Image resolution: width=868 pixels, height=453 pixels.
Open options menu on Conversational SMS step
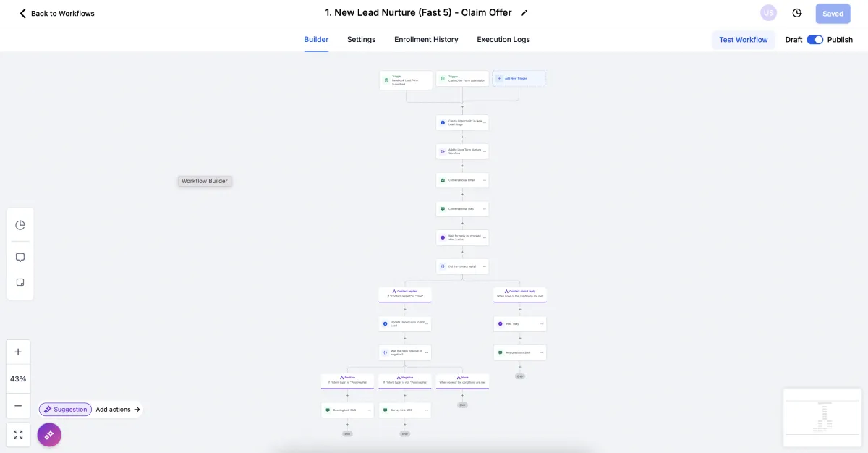[485, 209]
